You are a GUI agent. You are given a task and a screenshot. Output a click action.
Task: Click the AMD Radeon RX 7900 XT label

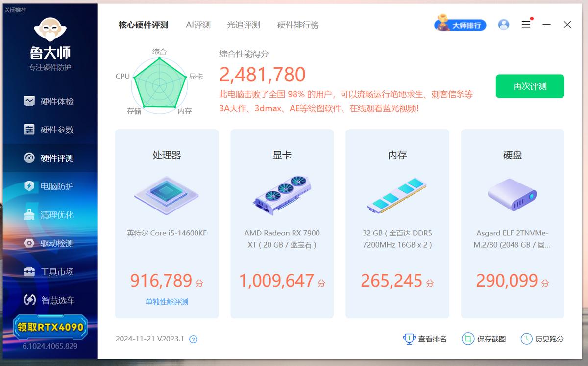(282, 239)
